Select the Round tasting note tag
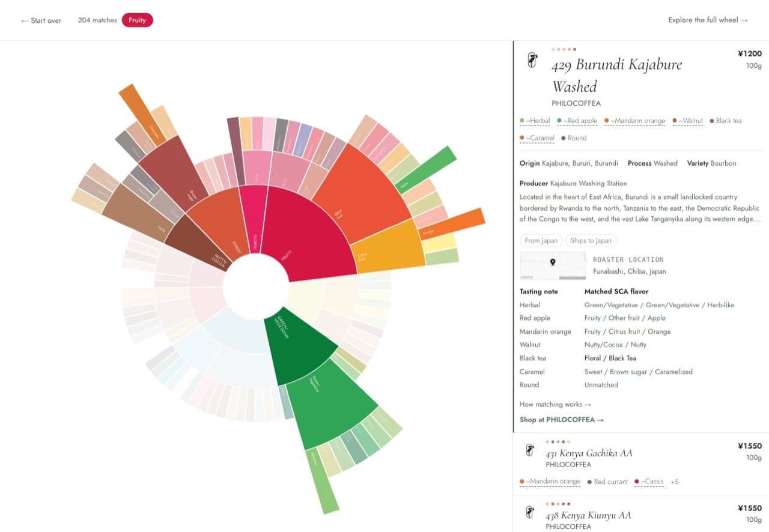 [574, 138]
